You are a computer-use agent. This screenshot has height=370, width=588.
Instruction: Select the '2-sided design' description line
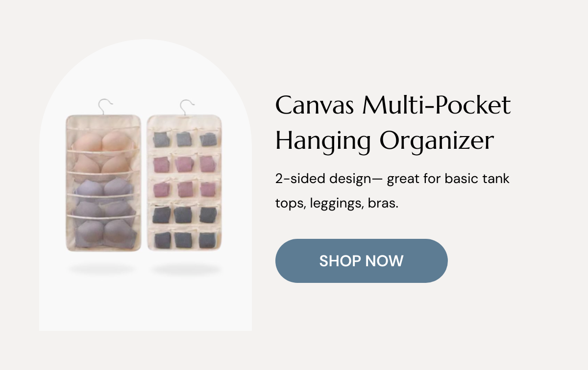pos(392,179)
